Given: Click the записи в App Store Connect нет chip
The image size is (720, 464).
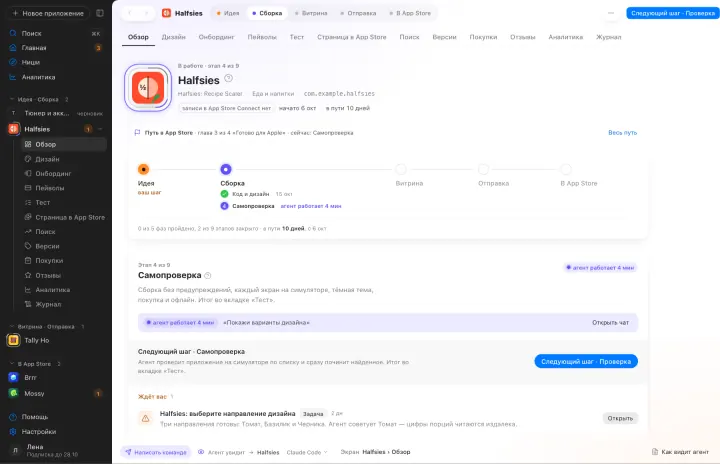Looking at the screenshot, I should (226, 108).
